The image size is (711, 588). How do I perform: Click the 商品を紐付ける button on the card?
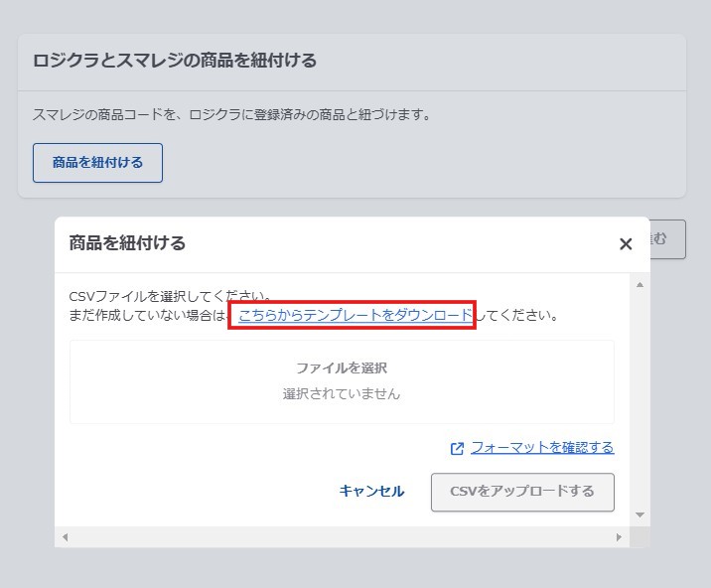(x=97, y=163)
